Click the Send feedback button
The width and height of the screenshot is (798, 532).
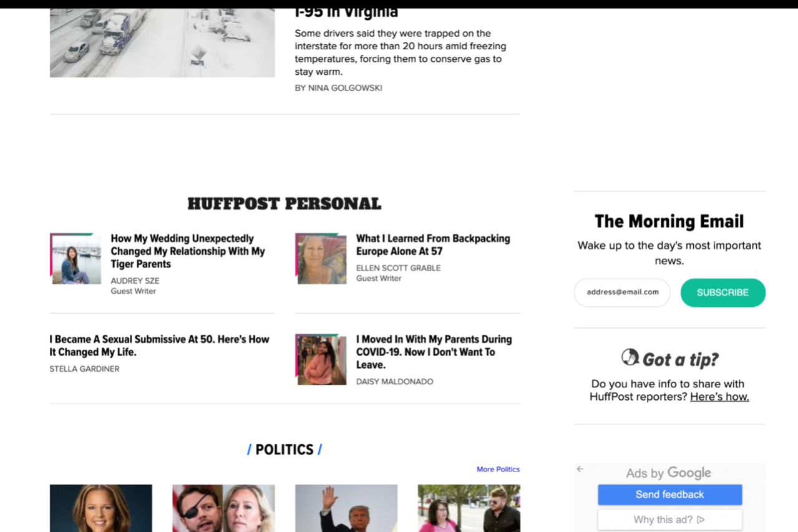point(670,495)
